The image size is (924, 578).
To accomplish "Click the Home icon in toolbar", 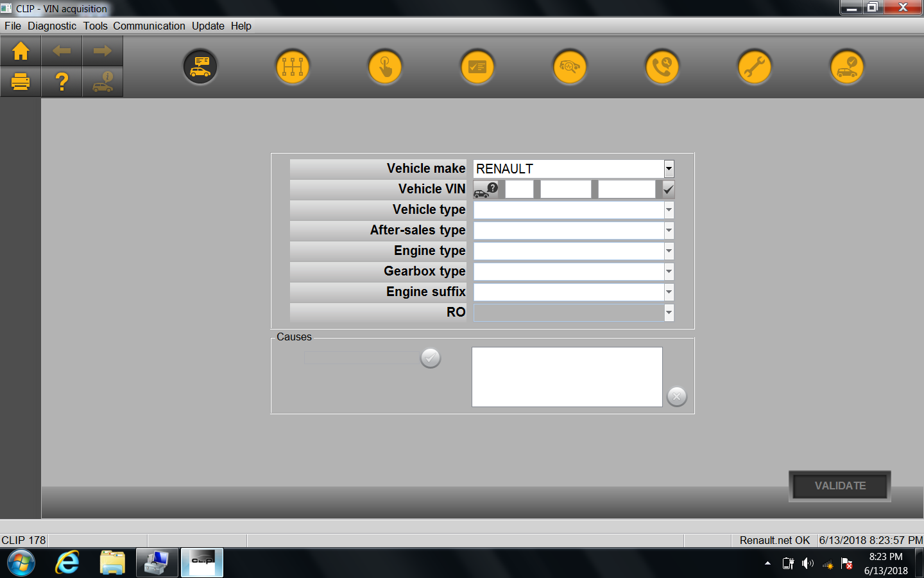I will 21,51.
